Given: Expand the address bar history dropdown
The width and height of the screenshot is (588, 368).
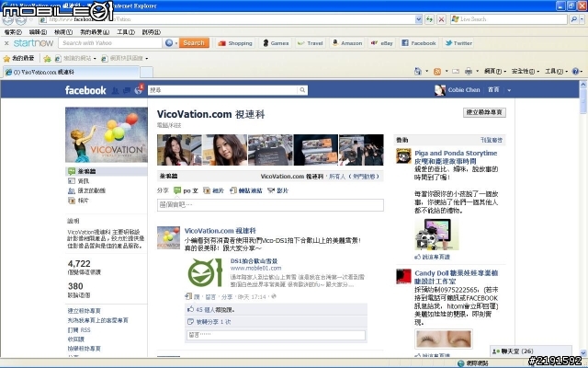Looking at the screenshot, I should [x=419, y=19].
